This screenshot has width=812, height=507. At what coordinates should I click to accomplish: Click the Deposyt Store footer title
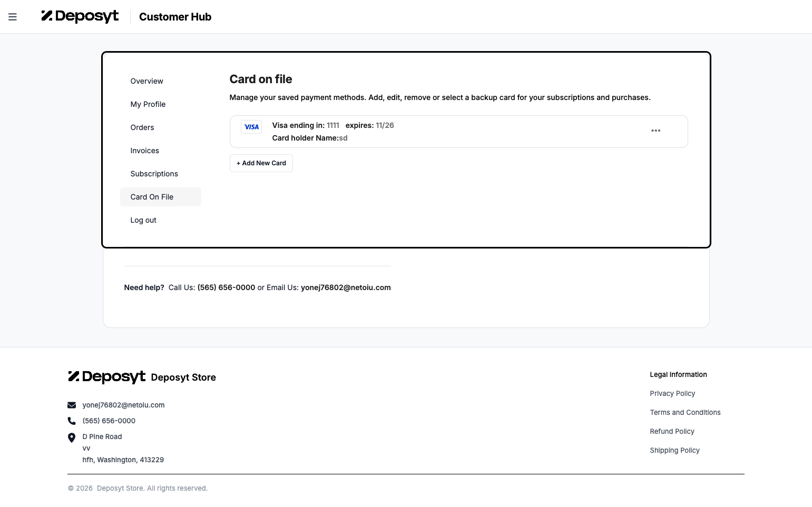click(183, 377)
